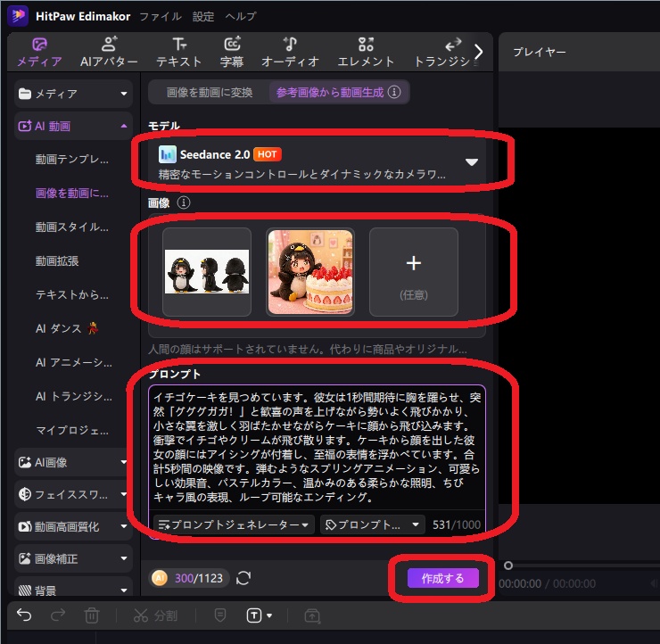Open the プロンプト... tag dropdown
The width and height of the screenshot is (660, 644).
(373, 524)
